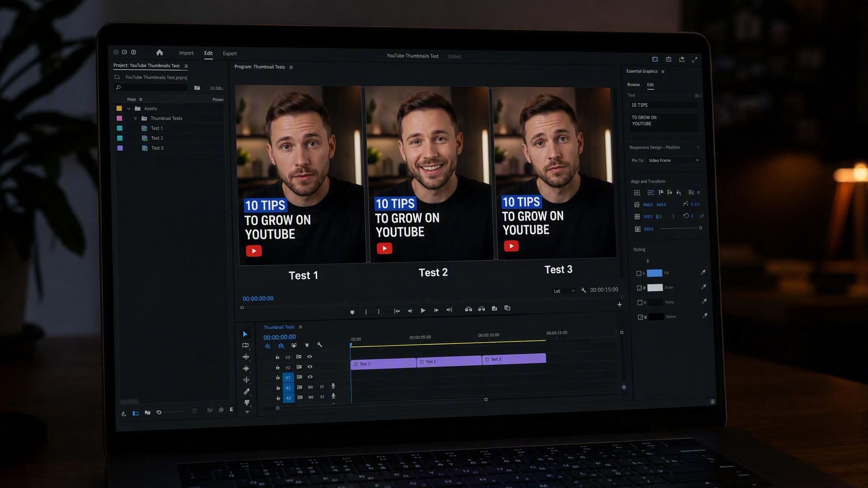The height and width of the screenshot is (488, 868).
Task: Click the share/export icon in top-right header
Action: click(682, 59)
